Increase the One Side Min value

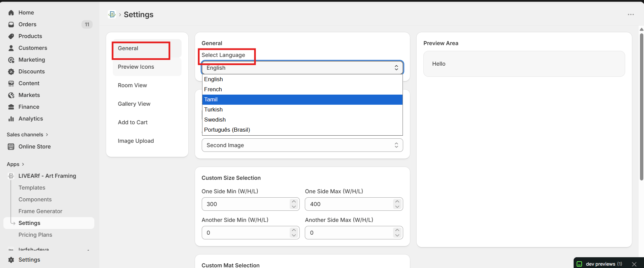[294, 201]
